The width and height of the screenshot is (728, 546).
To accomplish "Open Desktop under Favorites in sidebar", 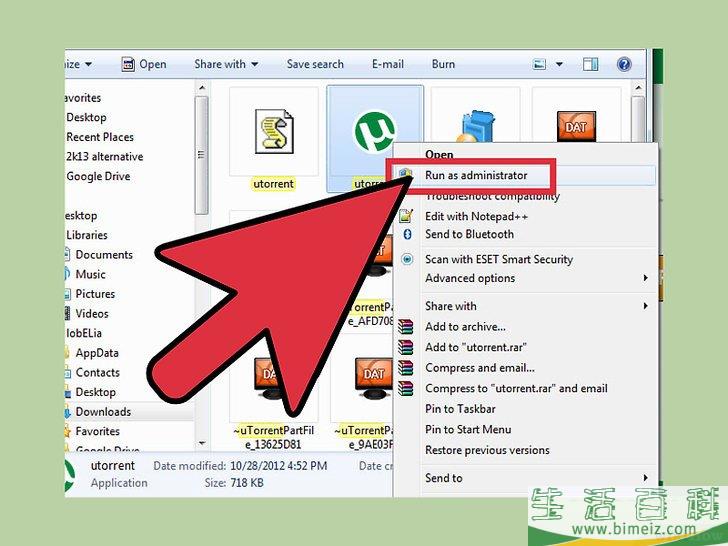I will tap(86, 117).
